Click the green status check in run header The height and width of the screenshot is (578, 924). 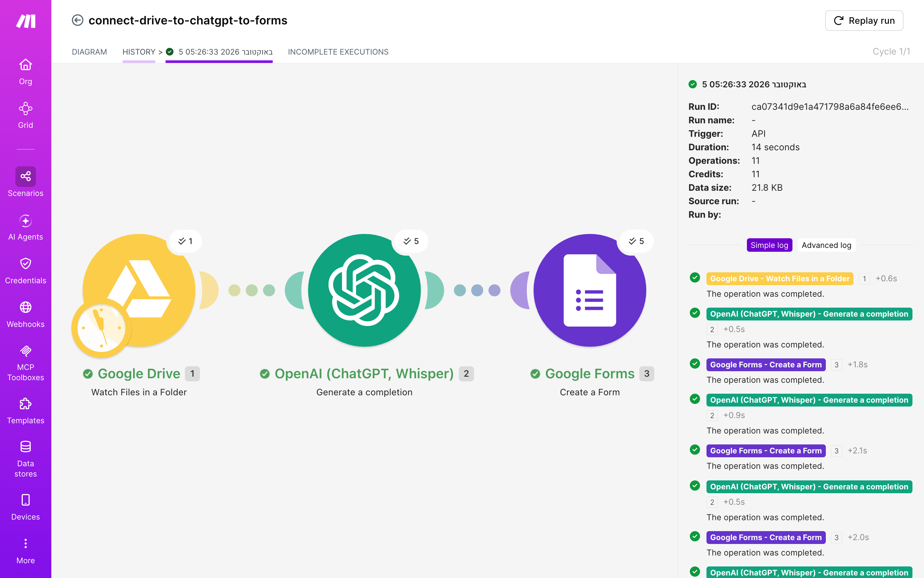click(x=693, y=84)
